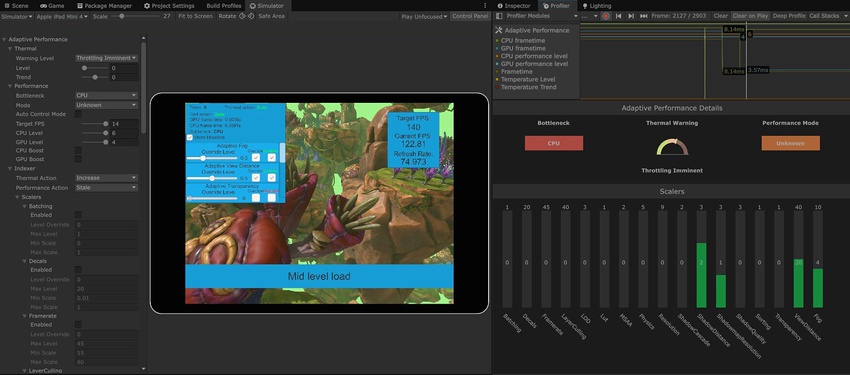
Task: Open the Play Unfocused dropdown
Action: tap(424, 16)
